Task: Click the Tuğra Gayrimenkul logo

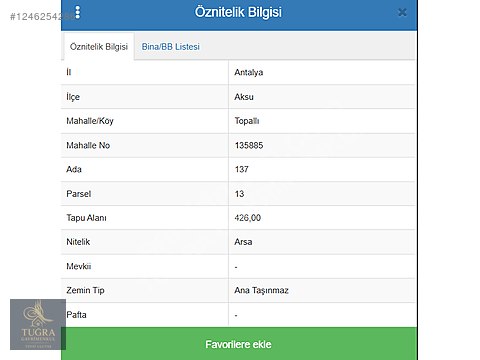Action: [x=38, y=324]
